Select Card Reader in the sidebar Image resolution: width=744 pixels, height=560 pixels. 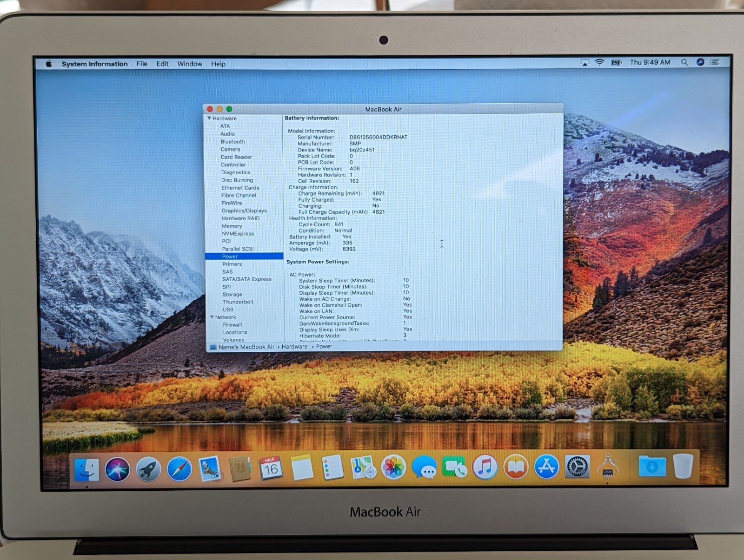tap(236, 157)
